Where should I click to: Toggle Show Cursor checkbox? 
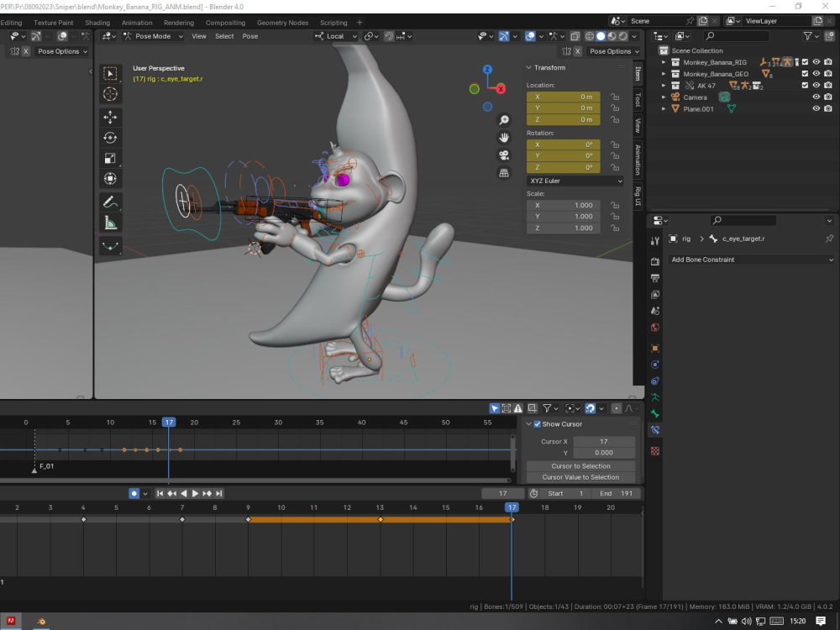click(x=538, y=424)
